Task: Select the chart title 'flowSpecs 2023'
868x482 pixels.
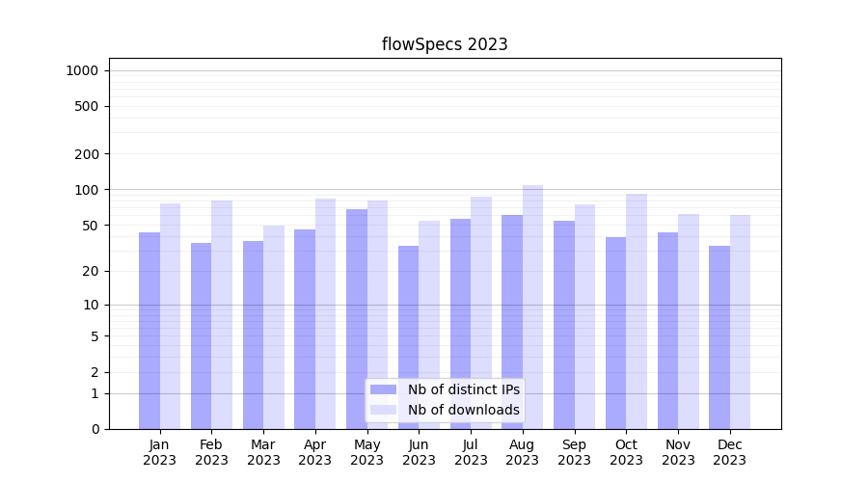Action: [445, 44]
